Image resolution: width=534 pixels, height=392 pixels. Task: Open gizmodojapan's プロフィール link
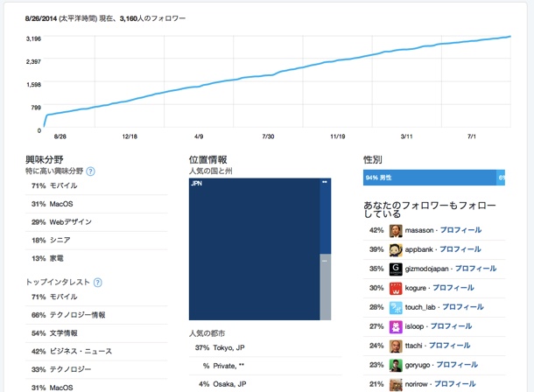click(475, 269)
